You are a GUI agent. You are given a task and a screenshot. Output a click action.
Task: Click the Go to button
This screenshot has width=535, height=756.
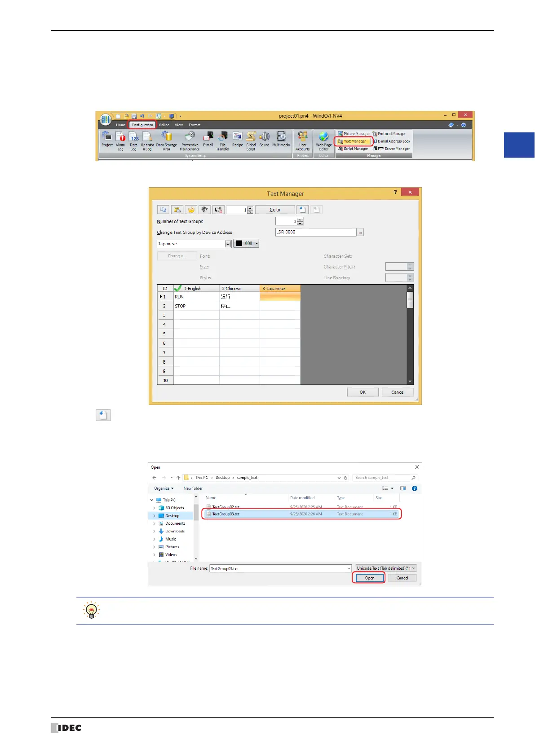tap(275, 210)
